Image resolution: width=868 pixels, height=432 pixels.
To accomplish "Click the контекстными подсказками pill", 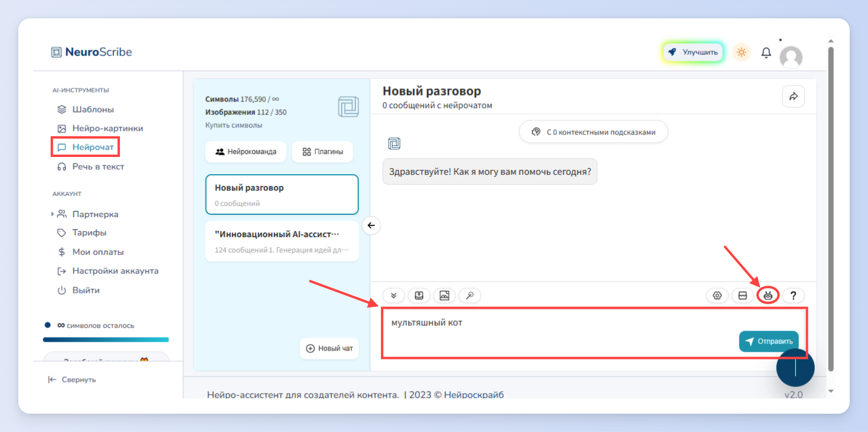I will click(593, 132).
